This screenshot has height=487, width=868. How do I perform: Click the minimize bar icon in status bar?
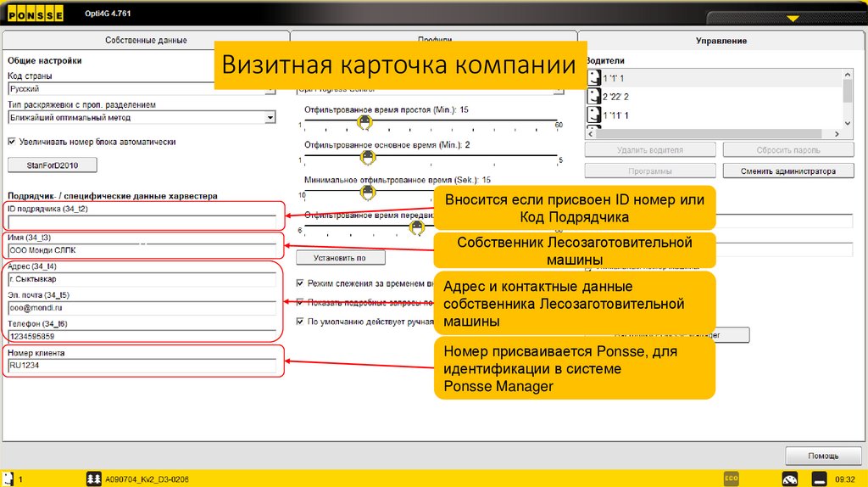pos(820,479)
